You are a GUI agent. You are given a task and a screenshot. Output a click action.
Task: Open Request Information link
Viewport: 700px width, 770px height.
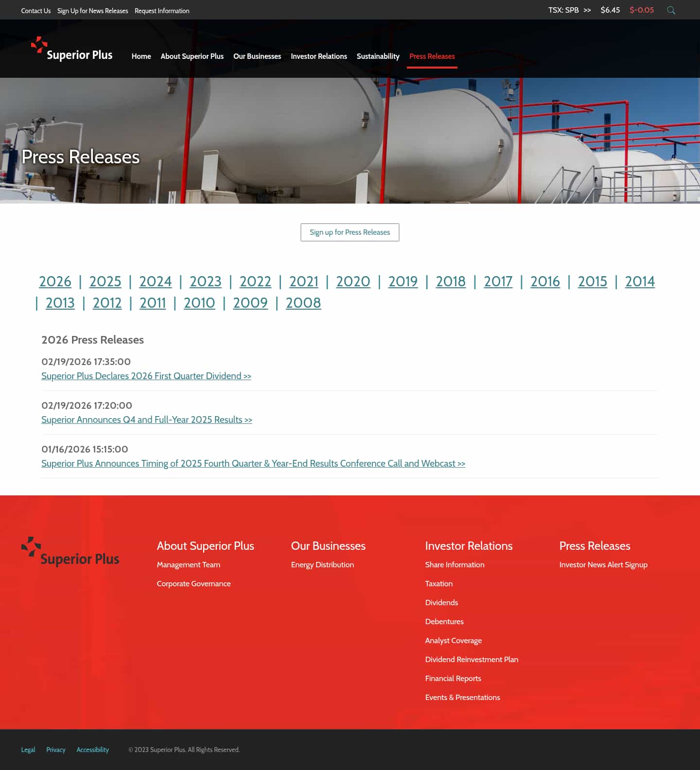[x=162, y=11]
